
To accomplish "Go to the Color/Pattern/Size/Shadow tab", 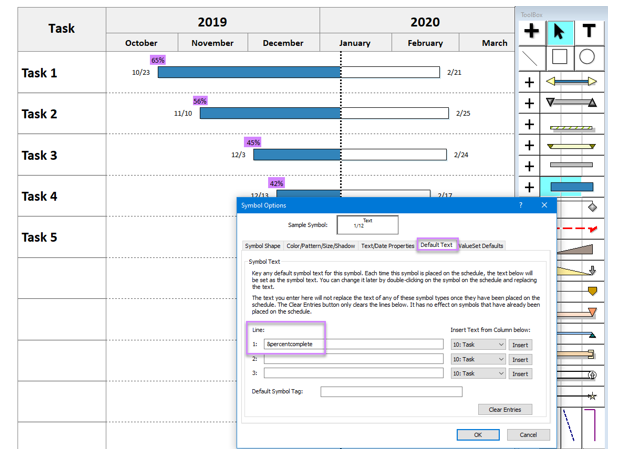I will tap(320, 245).
